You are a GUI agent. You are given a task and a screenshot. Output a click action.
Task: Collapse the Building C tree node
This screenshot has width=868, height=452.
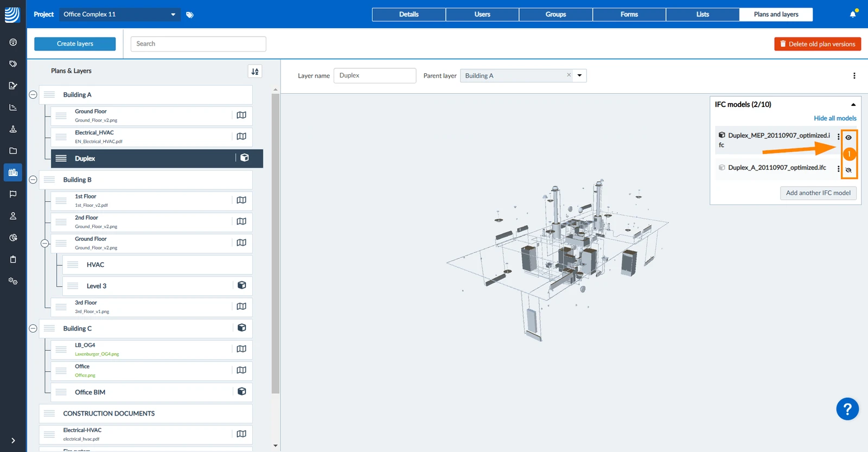point(33,328)
